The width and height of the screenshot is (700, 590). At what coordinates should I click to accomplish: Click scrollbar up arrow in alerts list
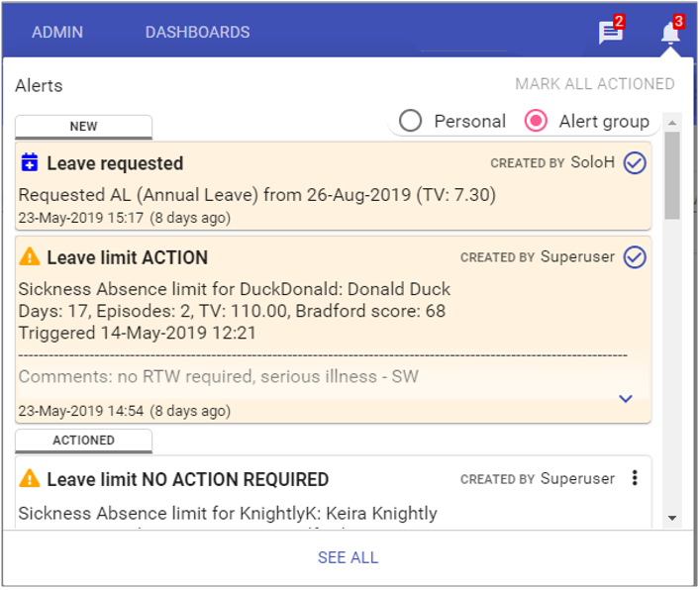[x=672, y=123]
